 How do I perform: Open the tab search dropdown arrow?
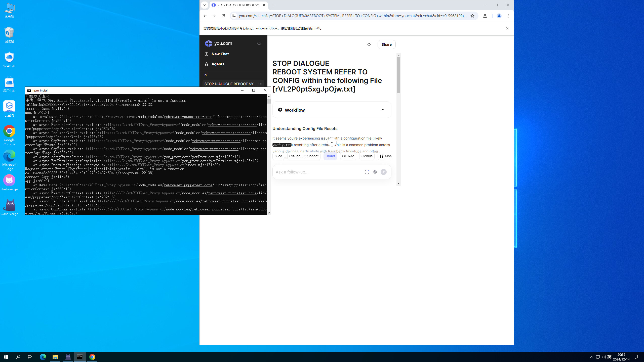point(204,5)
